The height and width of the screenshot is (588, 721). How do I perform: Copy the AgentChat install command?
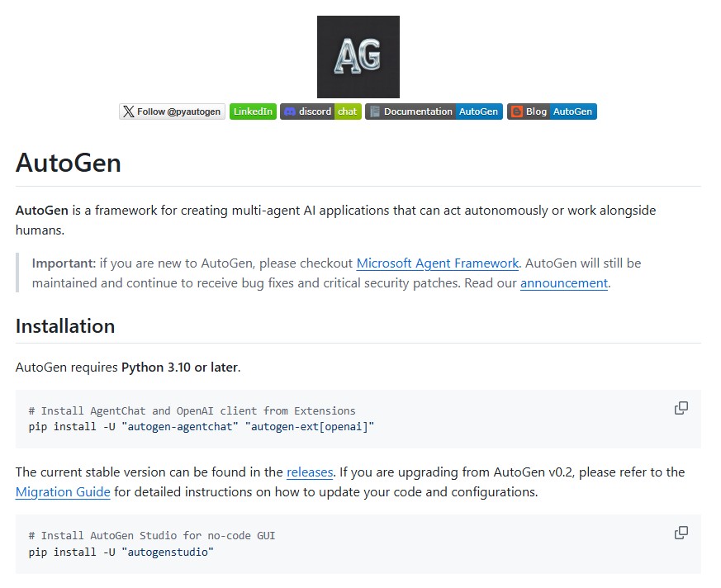point(681,407)
